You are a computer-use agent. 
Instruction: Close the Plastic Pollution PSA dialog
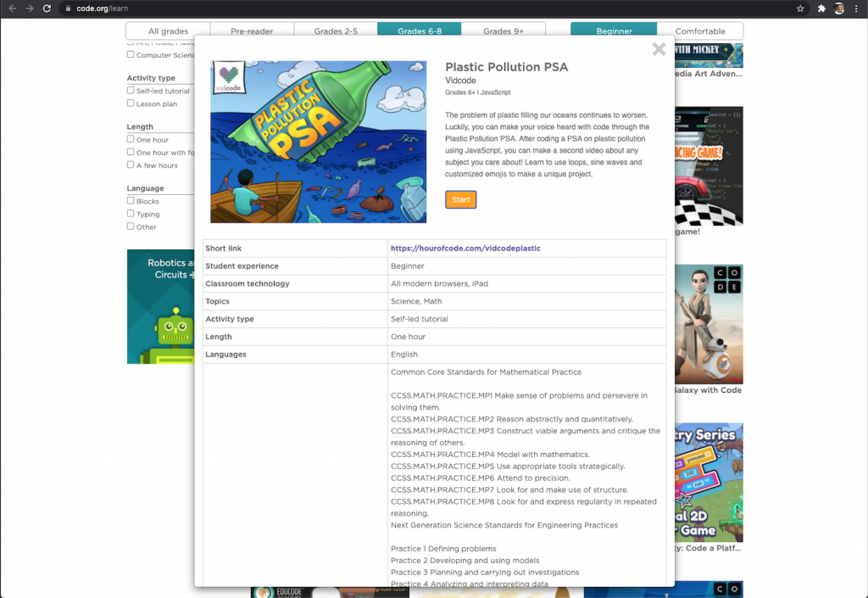tap(659, 49)
